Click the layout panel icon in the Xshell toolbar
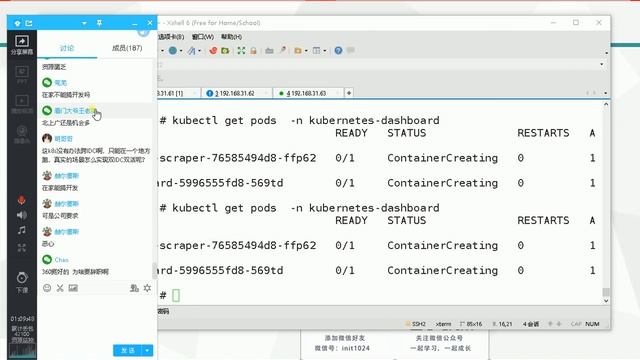 point(316,51)
